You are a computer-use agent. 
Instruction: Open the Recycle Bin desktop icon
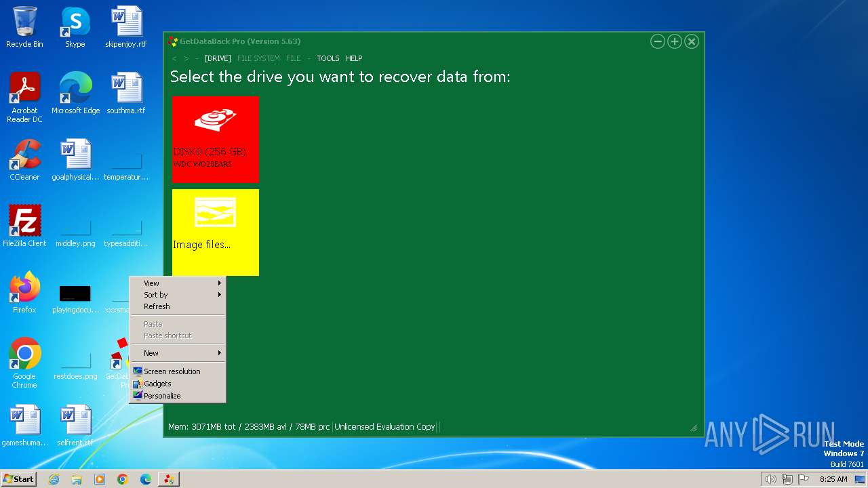point(24,27)
